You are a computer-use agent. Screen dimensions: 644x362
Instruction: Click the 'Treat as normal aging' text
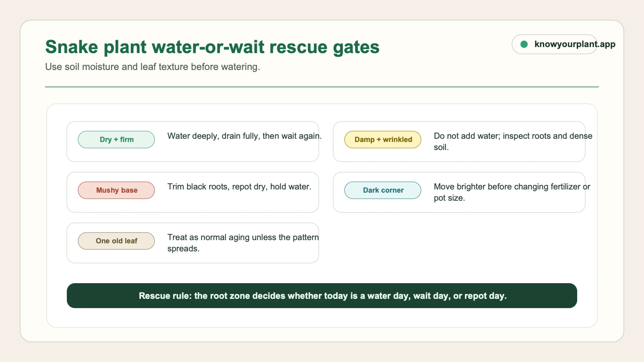tap(243, 243)
